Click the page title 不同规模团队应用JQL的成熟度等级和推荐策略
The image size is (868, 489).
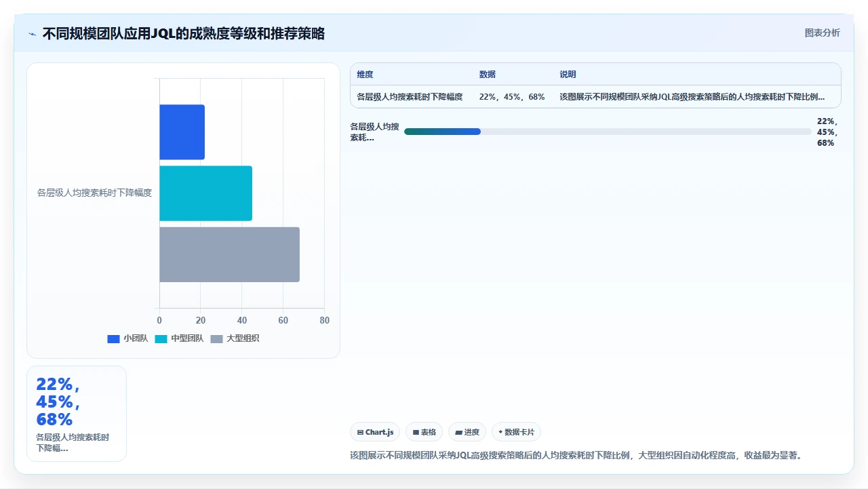[x=184, y=34]
